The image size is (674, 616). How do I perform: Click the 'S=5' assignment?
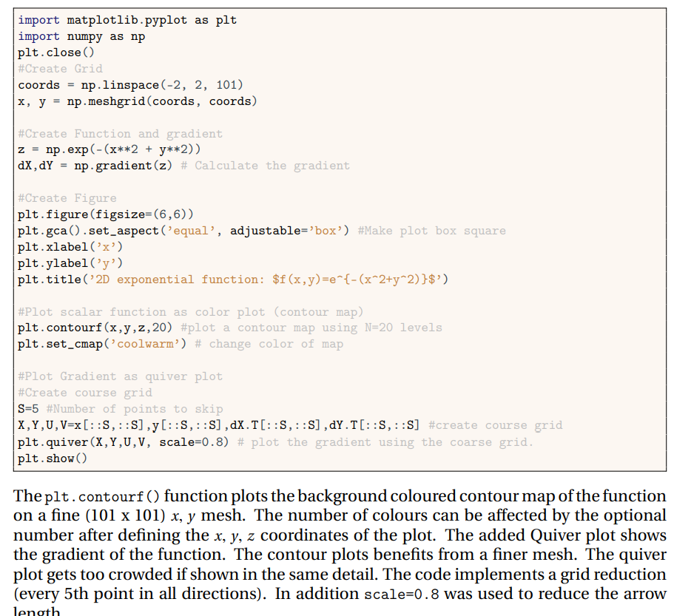click(28, 409)
